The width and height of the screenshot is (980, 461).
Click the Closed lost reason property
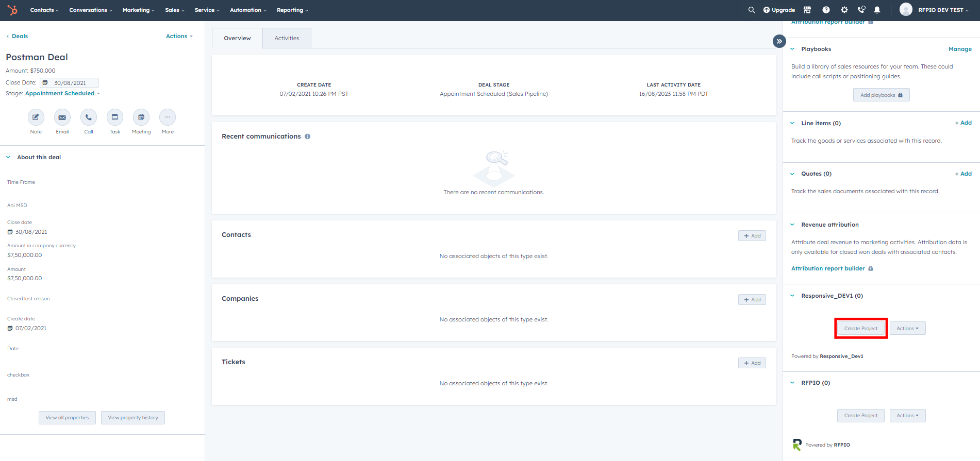point(28,299)
